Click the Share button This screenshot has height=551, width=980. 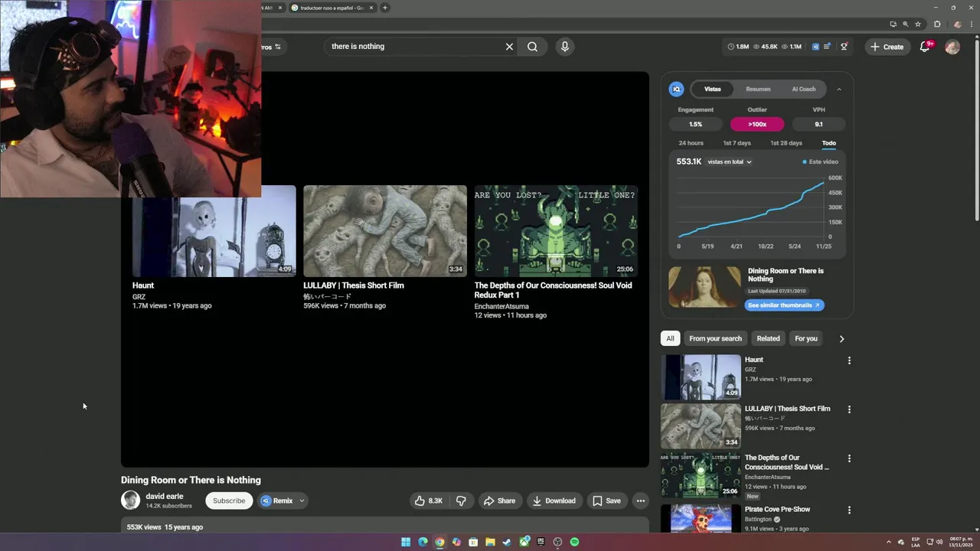click(x=499, y=500)
